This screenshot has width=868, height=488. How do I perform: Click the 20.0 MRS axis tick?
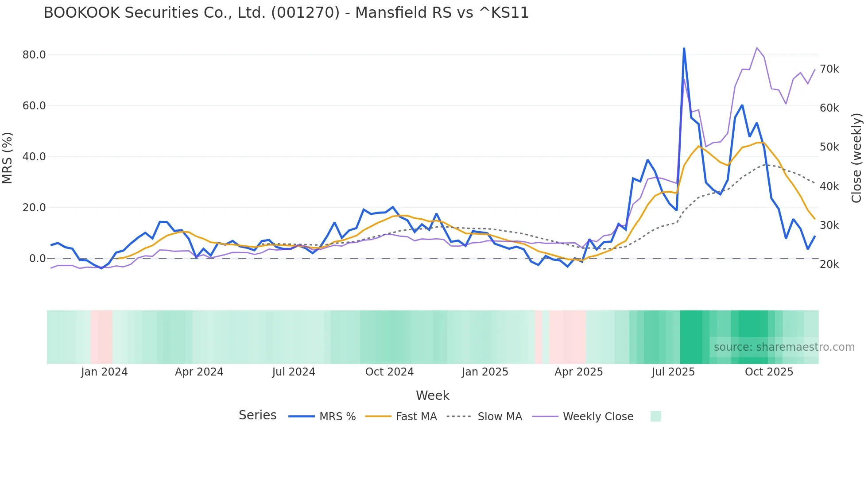click(34, 208)
